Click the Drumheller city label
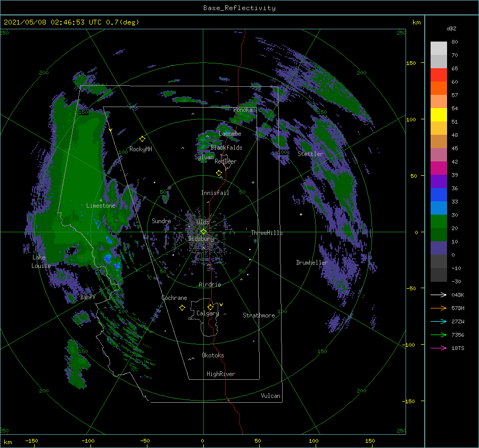This screenshot has width=479, height=448. [x=311, y=263]
